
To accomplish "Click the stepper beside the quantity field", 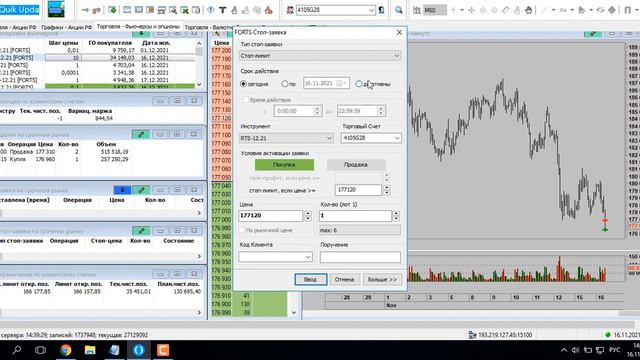I will click(x=396, y=216).
